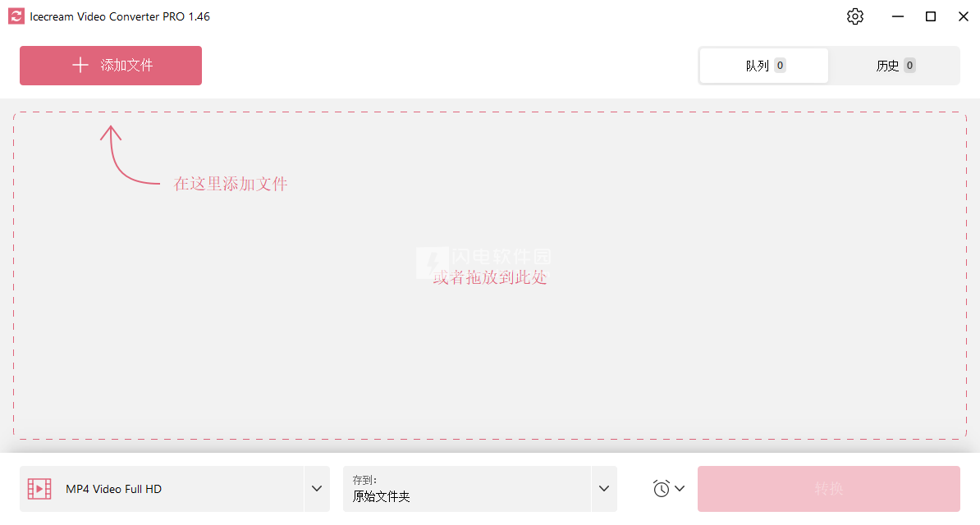This screenshot has width=980, height=525.
Task: Click the 添加文件 button
Action: [x=111, y=66]
